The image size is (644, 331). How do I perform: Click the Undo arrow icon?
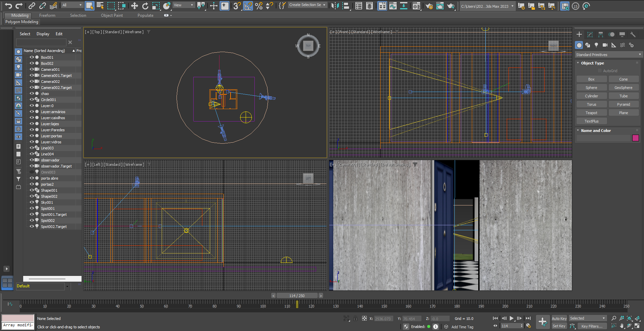click(x=8, y=6)
